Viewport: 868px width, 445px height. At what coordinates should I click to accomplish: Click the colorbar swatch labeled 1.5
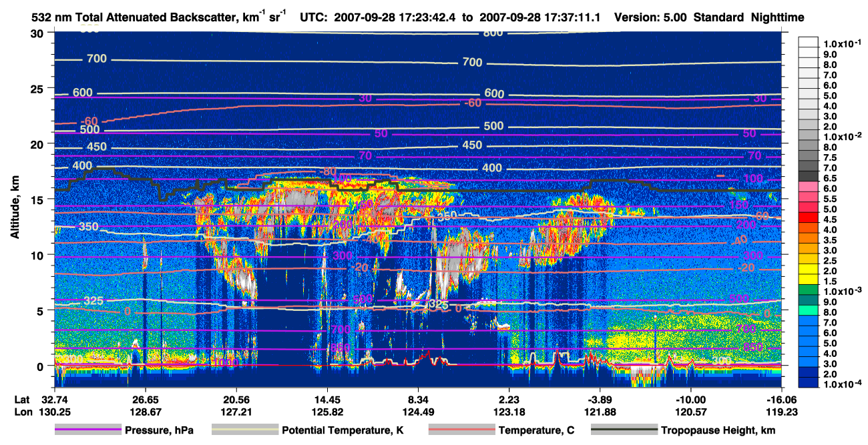pyautogui.click(x=809, y=281)
